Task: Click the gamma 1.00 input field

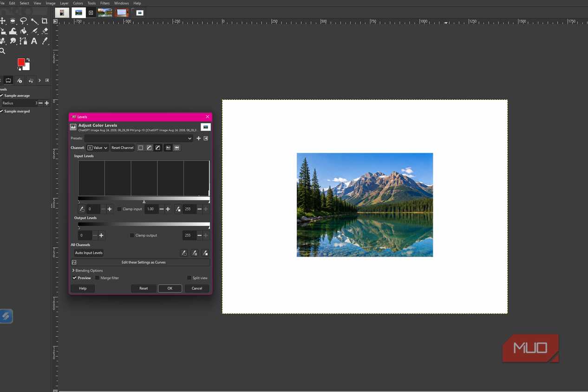Action: point(151,209)
